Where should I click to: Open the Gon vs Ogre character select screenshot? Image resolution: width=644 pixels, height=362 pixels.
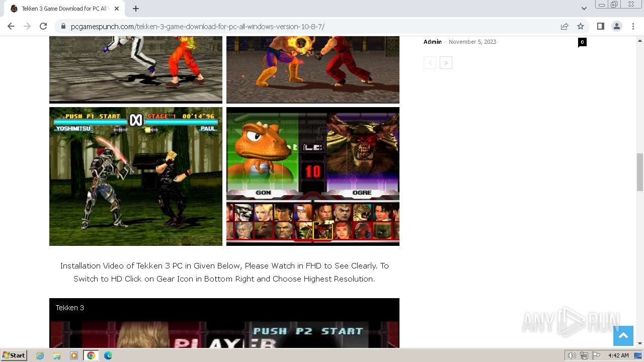(x=313, y=176)
